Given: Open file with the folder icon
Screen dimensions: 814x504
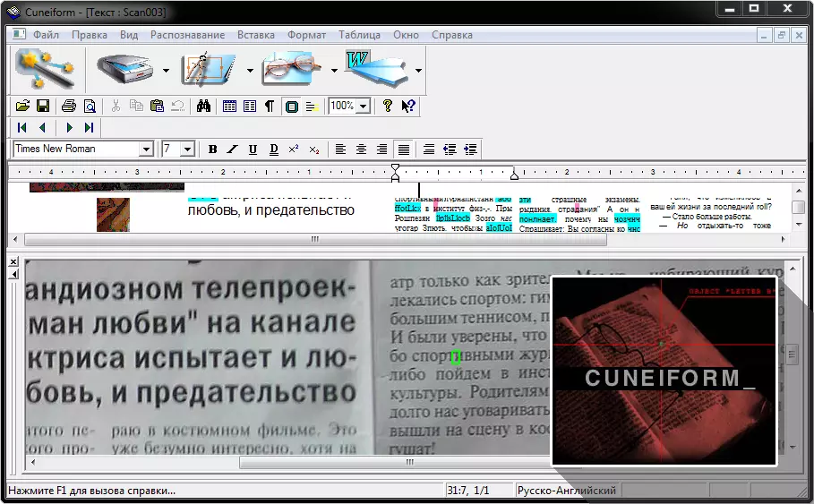Looking at the screenshot, I should [x=23, y=106].
